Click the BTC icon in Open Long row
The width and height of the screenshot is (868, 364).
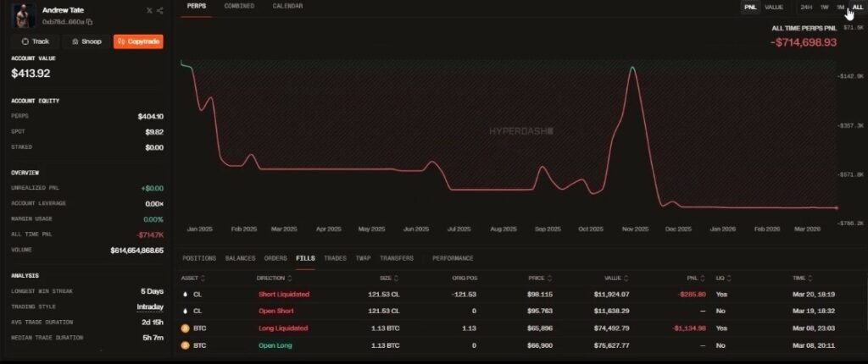click(x=186, y=345)
